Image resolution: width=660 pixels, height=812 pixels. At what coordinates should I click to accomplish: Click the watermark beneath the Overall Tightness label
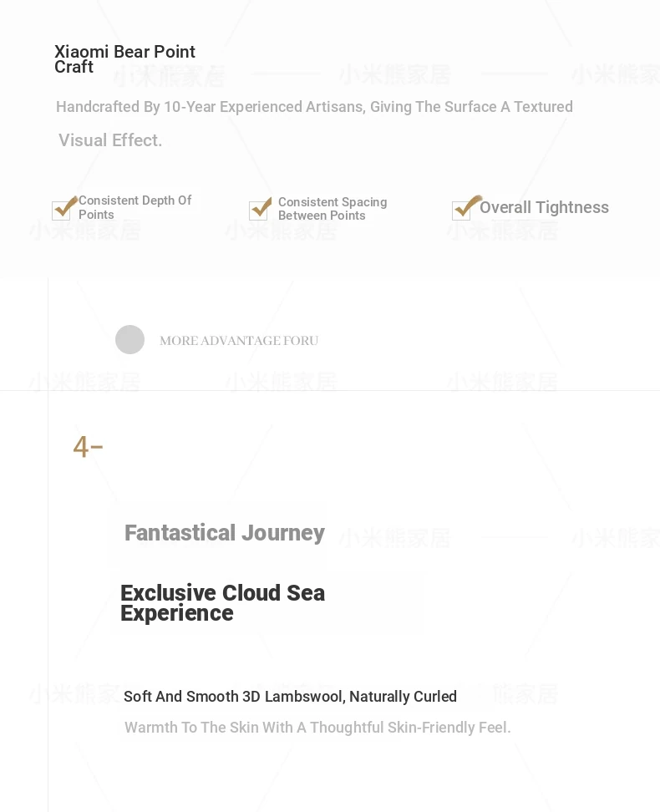502,231
